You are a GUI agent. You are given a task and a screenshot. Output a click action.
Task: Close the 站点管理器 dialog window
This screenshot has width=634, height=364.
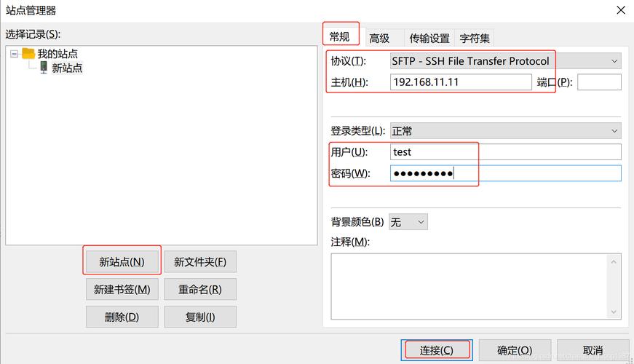pos(621,10)
